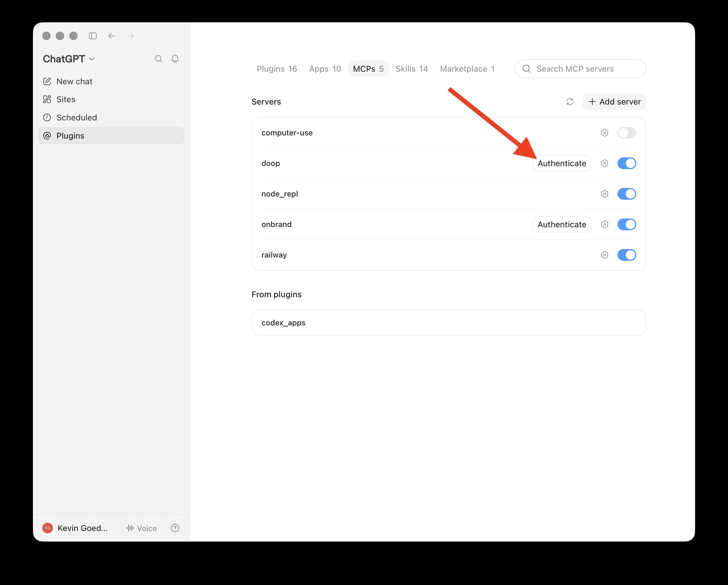Open settings gear for onbrand
The width and height of the screenshot is (728, 585).
604,224
